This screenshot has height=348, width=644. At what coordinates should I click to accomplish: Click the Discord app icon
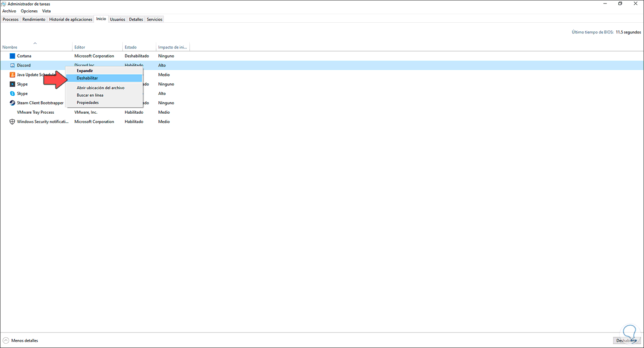click(x=12, y=65)
